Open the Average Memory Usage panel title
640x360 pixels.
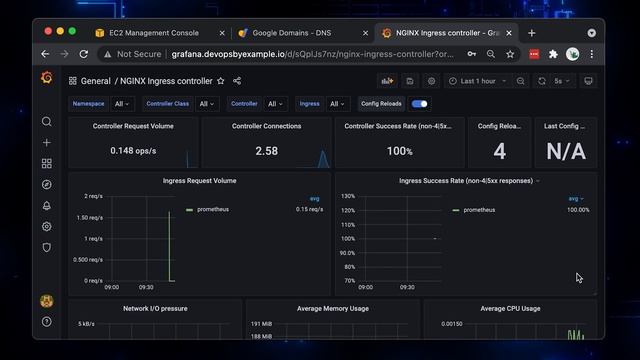pos(333,309)
